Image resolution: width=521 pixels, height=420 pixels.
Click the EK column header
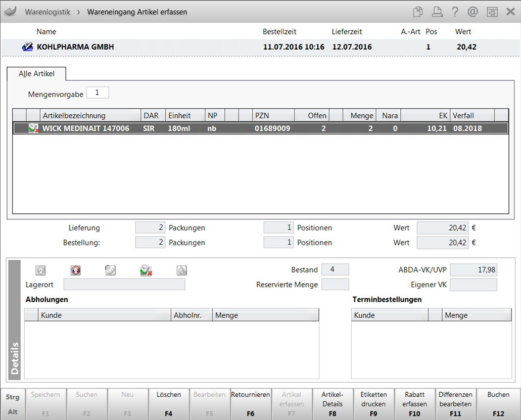click(425, 116)
